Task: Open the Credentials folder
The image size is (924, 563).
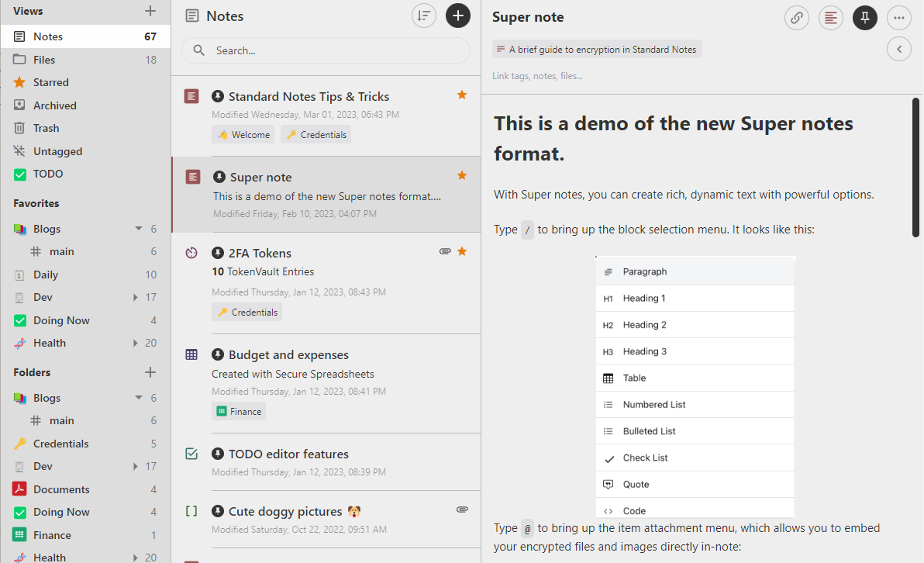Action: (x=85, y=444)
